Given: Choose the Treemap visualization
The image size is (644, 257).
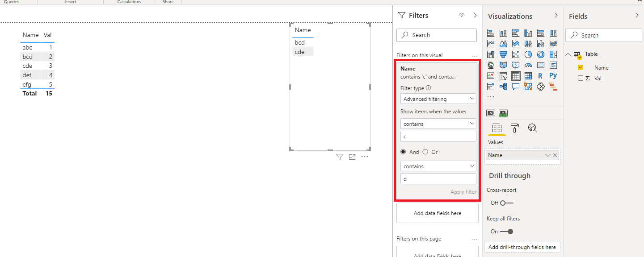Looking at the screenshot, I should pyautogui.click(x=553, y=54).
